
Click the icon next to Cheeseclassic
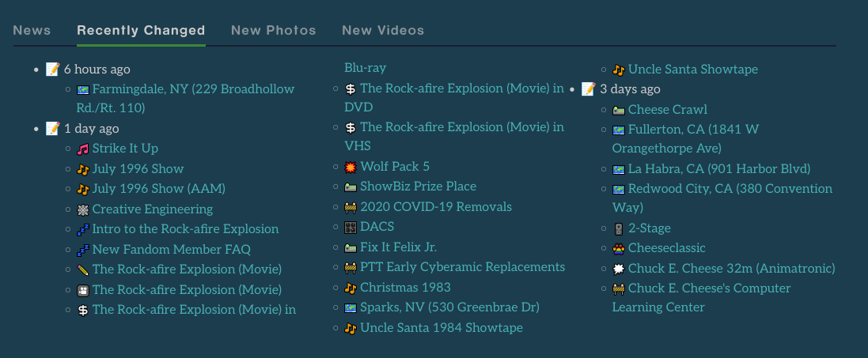click(619, 248)
